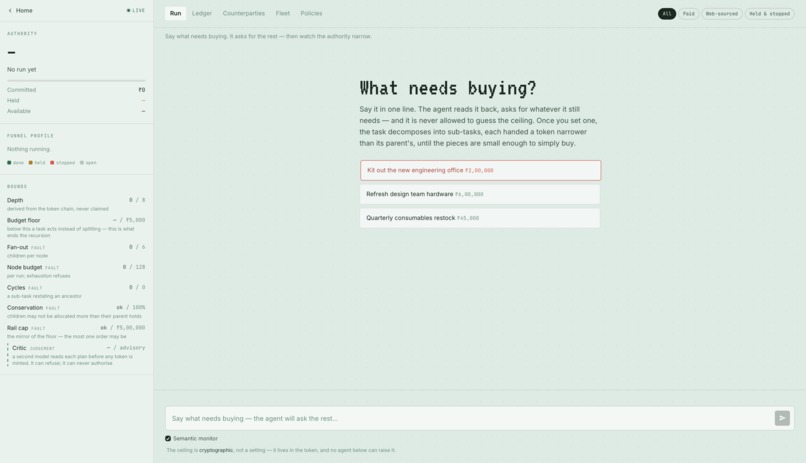Click the held legend swatch
Image resolution: width=806 pixels, height=463 pixels.
click(30, 162)
